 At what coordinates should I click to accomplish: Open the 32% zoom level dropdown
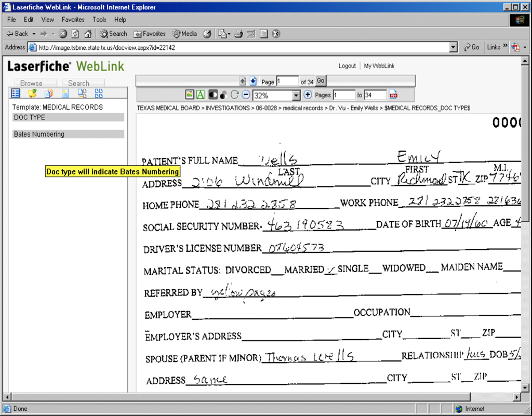pyautogui.click(x=296, y=96)
